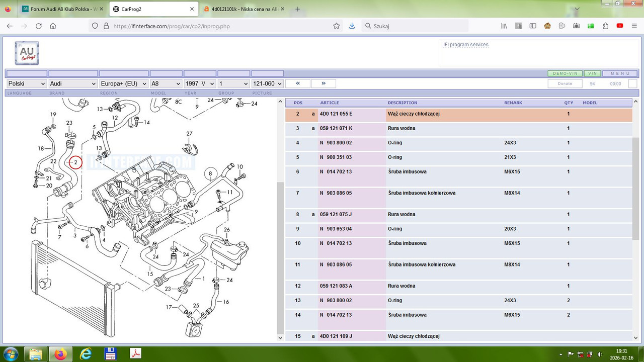Click the Firefox taskbar icon
The height and width of the screenshot is (362, 644).
(61, 354)
